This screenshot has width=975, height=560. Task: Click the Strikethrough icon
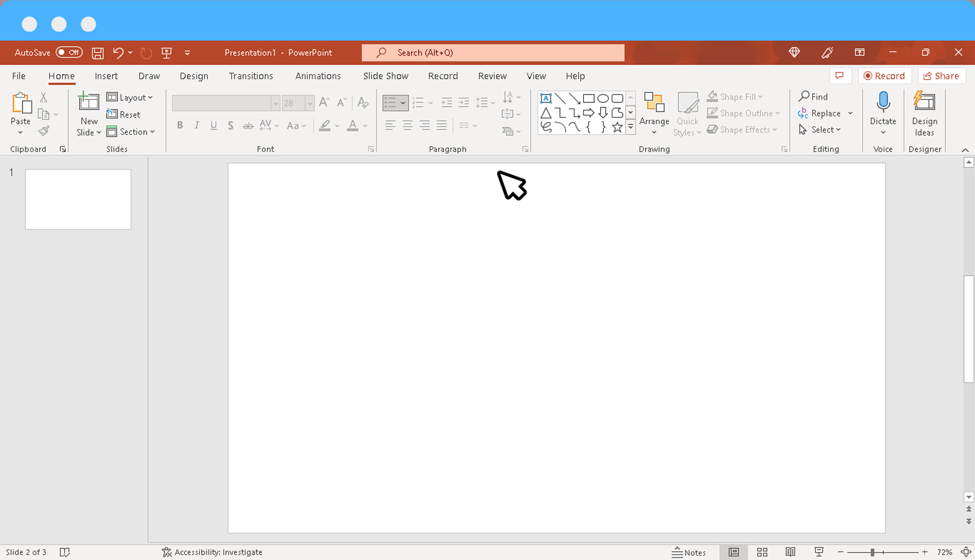point(230,125)
